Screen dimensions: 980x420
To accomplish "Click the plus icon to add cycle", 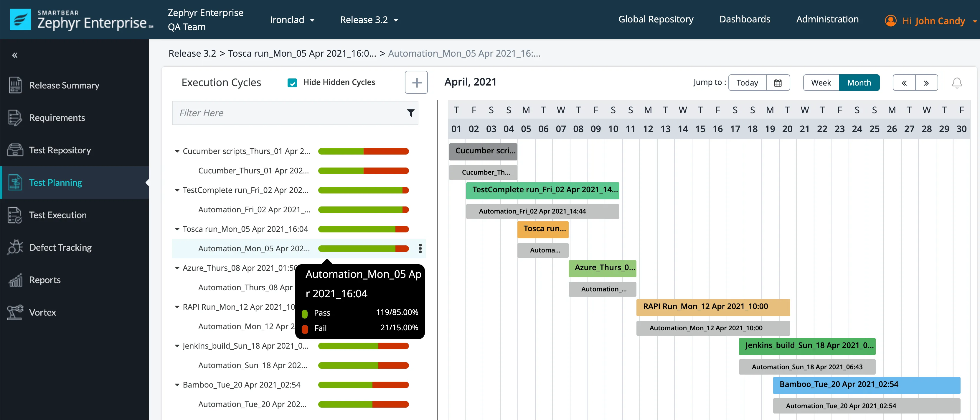I will pos(416,82).
